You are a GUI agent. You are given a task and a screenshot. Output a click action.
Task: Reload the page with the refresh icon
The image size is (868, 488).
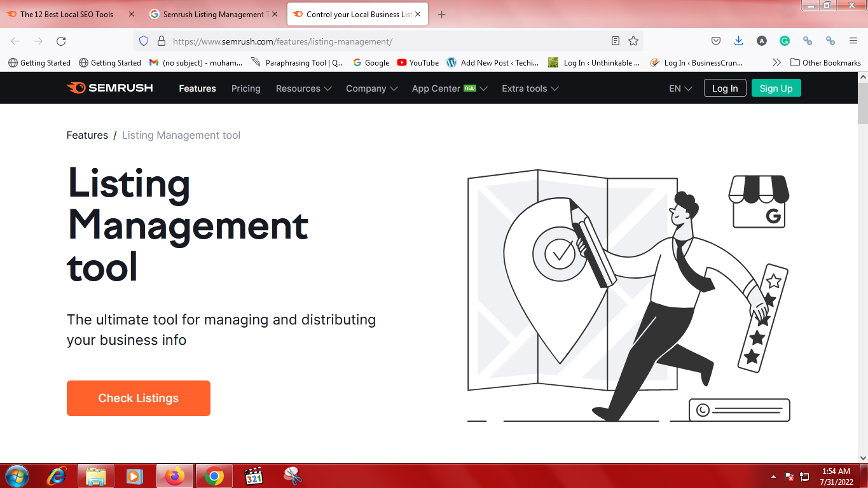point(61,41)
